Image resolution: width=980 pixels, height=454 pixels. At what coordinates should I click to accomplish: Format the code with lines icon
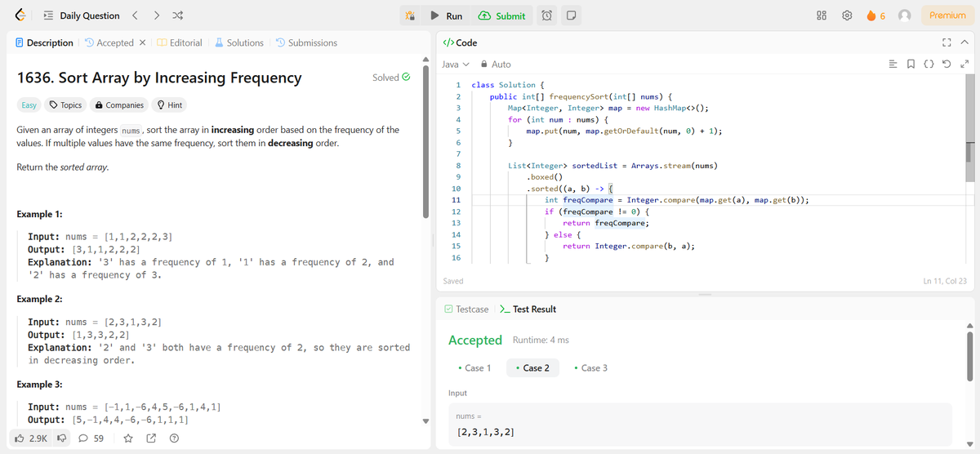click(x=893, y=64)
